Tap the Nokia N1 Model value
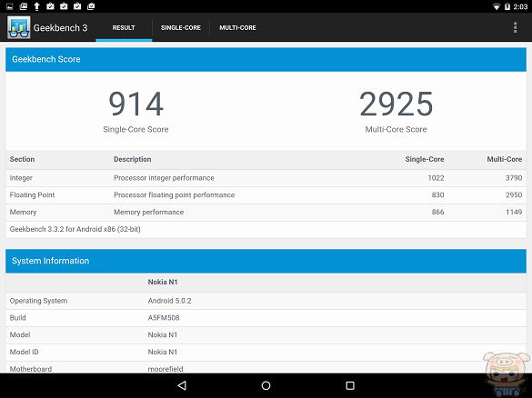Viewport: 532px width, 398px height. pos(163,335)
